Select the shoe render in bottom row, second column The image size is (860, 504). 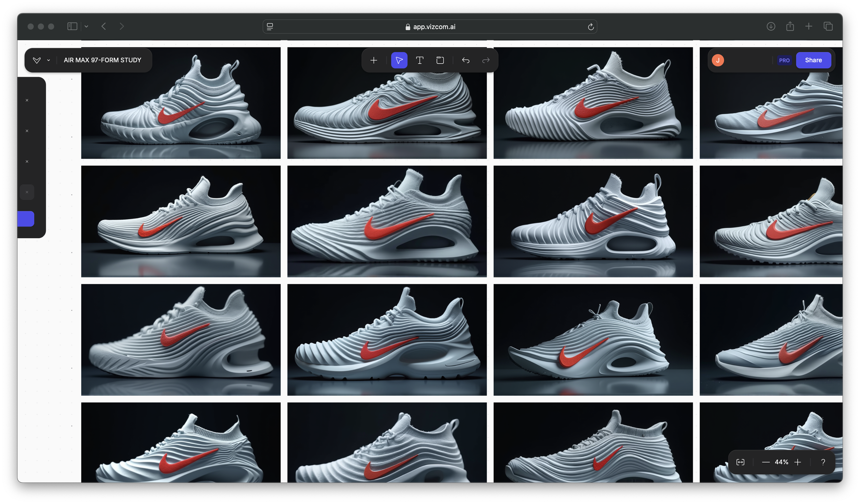point(387,442)
